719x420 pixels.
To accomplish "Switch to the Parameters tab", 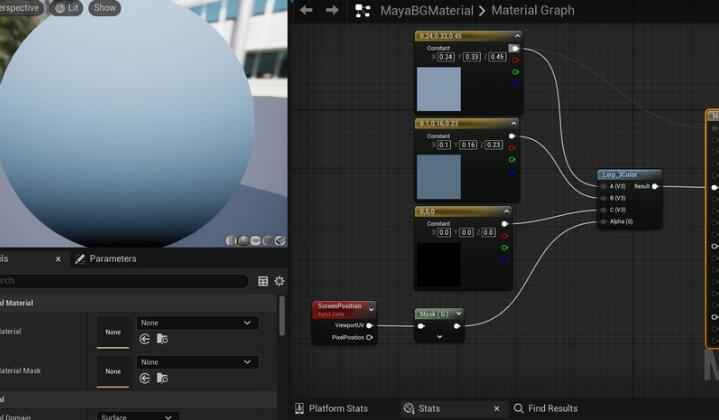I will (111, 259).
